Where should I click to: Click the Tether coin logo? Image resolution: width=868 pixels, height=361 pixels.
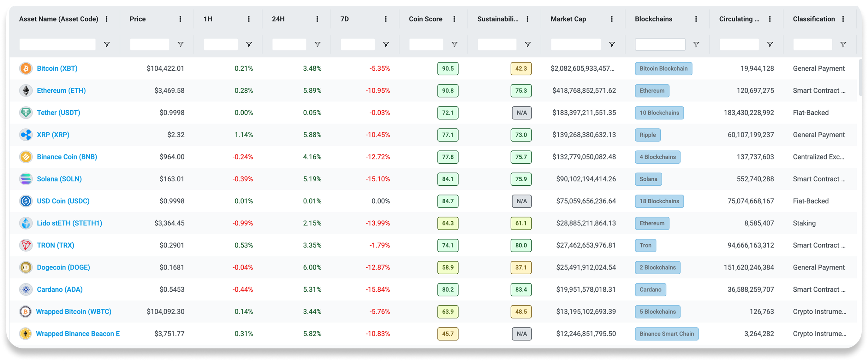click(x=26, y=113)
